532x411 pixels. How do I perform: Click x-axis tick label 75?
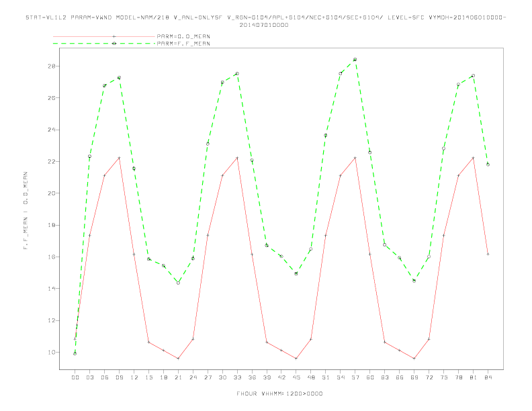[444, 377]
